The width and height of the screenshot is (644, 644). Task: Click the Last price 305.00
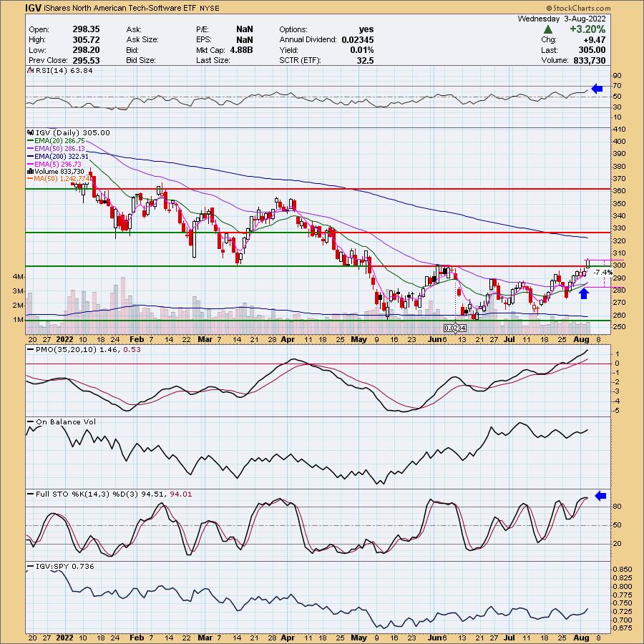[592, 50]
